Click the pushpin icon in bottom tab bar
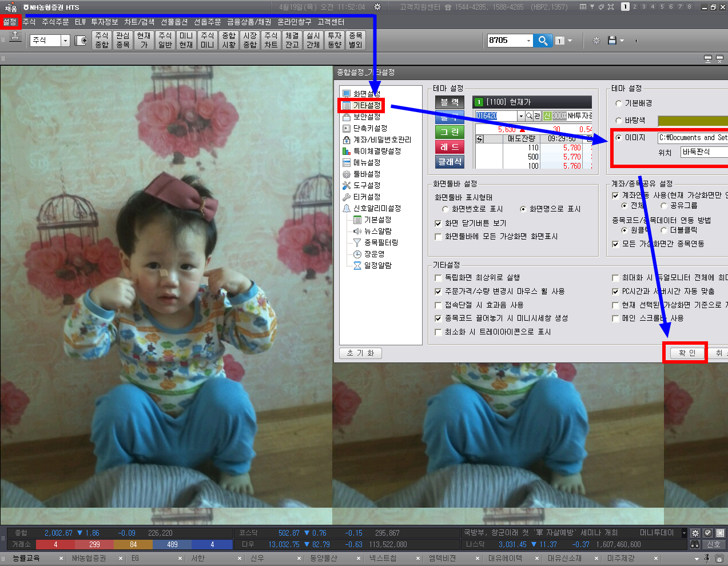The image size is (728, 566). coord(707,558)
